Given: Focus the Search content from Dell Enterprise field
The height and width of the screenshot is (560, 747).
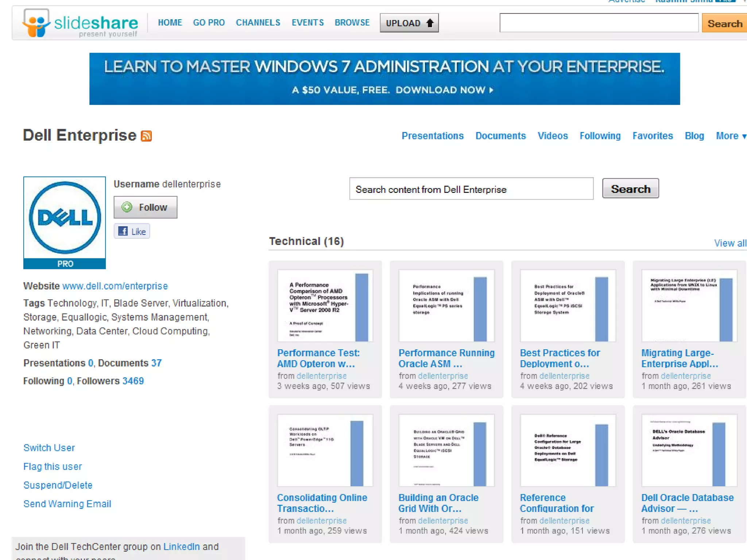Looking at the screenshot, I should click(471, 189).
